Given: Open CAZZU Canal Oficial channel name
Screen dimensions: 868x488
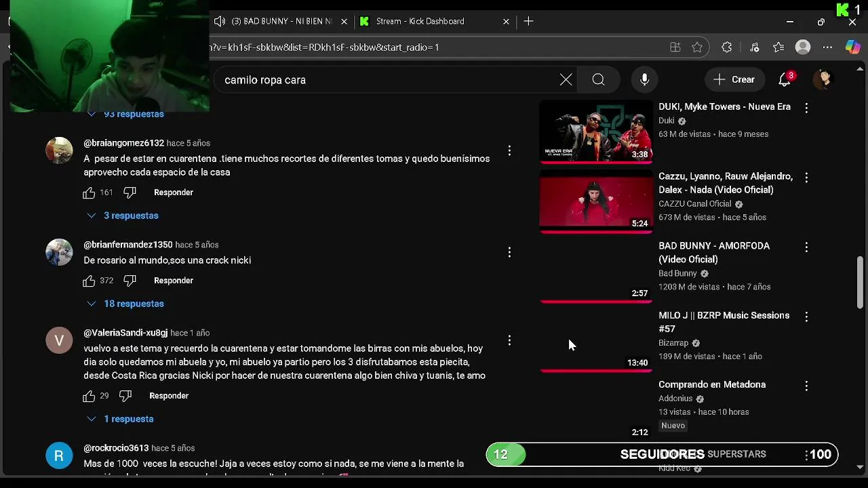Looking at the screenshot, I should [695, 204].
